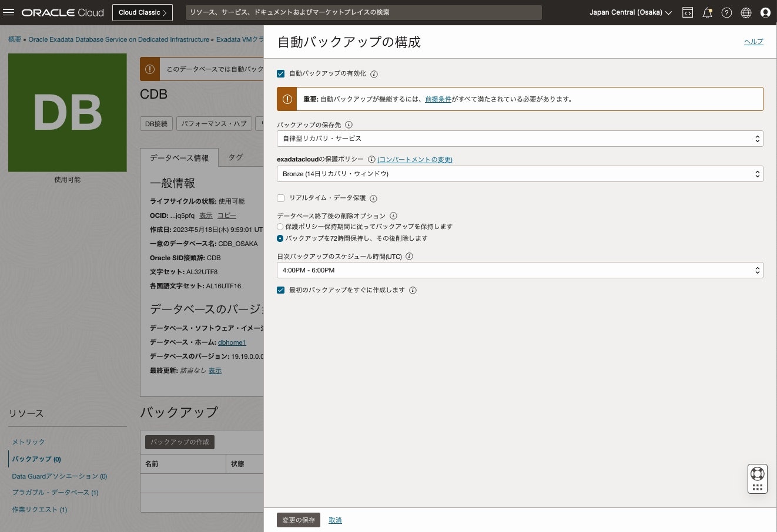Enable リアルタイム・データ保護
This screenshot has height=532, width=777.
click(x=280, y=198)
